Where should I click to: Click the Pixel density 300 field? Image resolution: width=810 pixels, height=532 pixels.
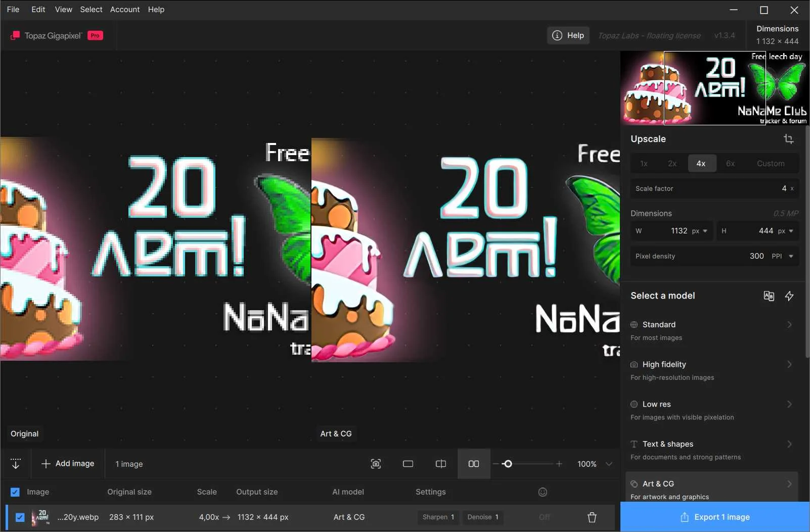[x=714, y=256]
